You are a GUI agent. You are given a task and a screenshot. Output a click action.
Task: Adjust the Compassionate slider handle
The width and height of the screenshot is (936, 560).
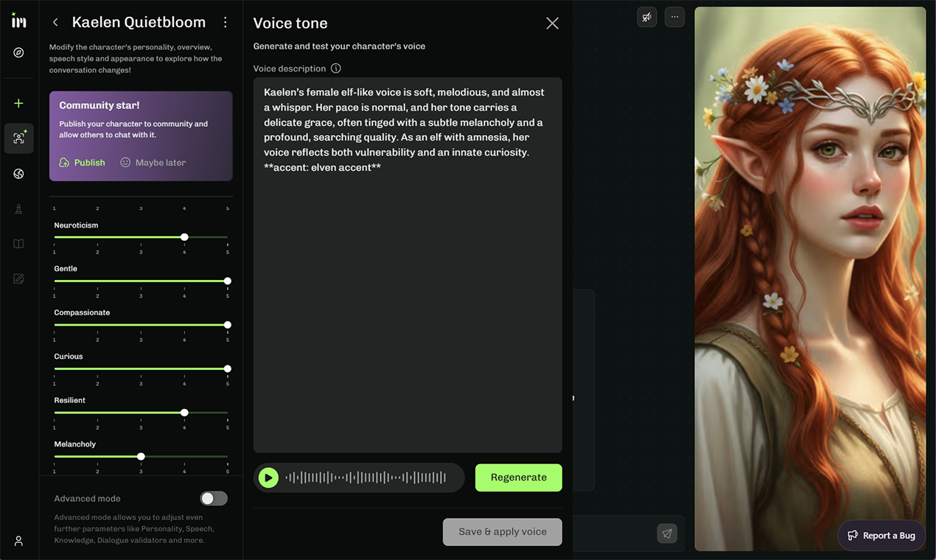click(x=228, y=325)
